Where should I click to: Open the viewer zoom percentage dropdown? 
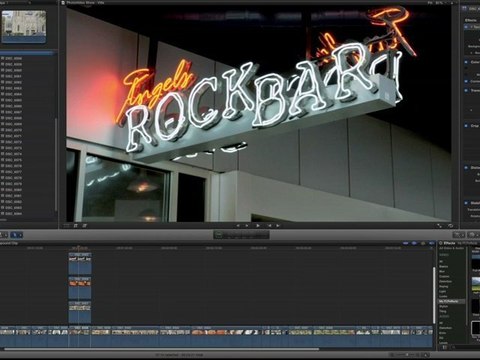[x=442, y=3]
